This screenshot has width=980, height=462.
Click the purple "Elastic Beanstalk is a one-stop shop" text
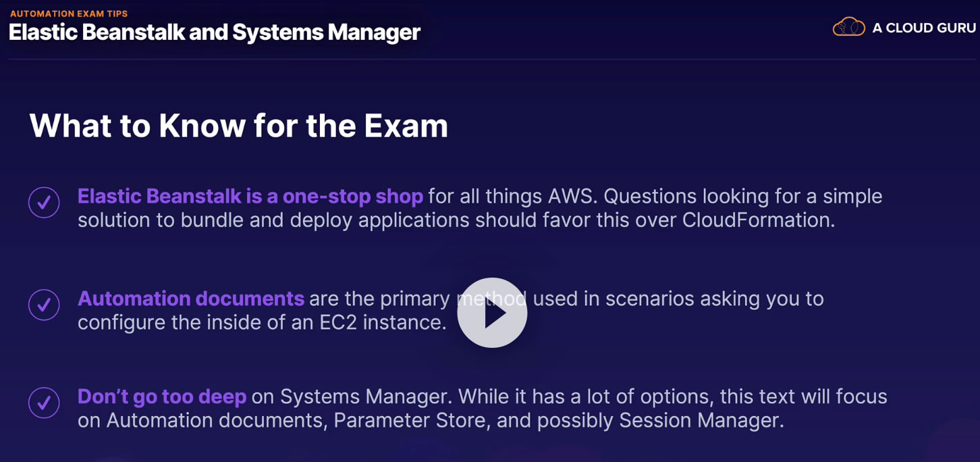click(x=250, y=197)
